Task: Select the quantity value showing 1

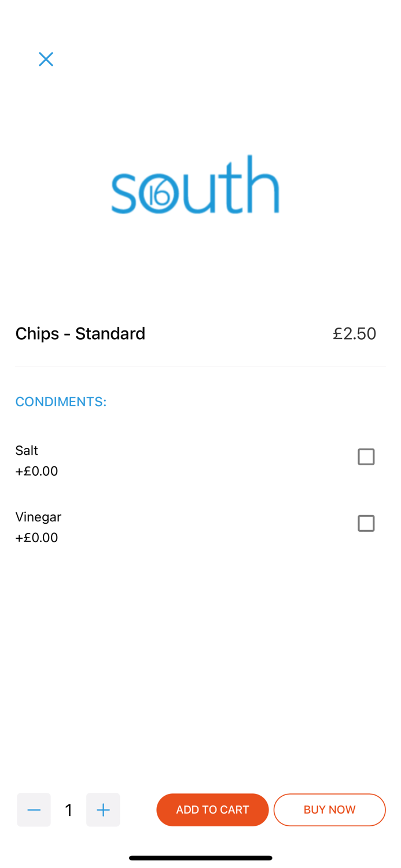Action: pyautogui.click(x=68, y=810)
